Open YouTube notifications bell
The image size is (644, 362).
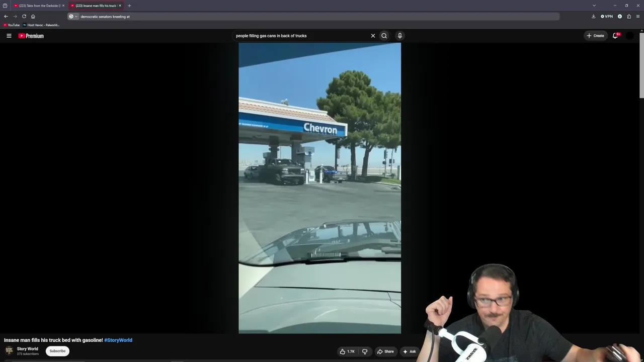coord(615,36)
